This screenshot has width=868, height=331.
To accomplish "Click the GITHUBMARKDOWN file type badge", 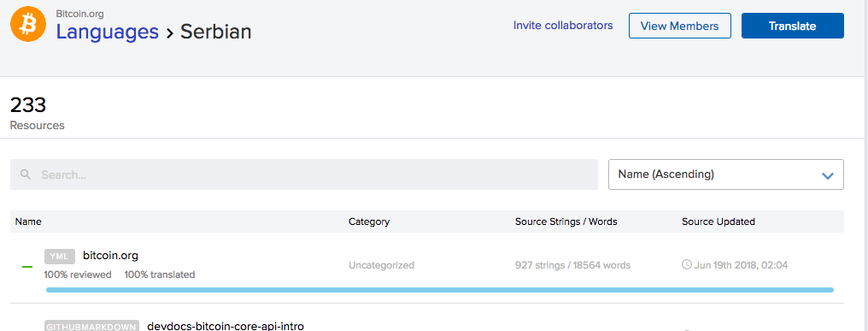I will tap(92, 326).
